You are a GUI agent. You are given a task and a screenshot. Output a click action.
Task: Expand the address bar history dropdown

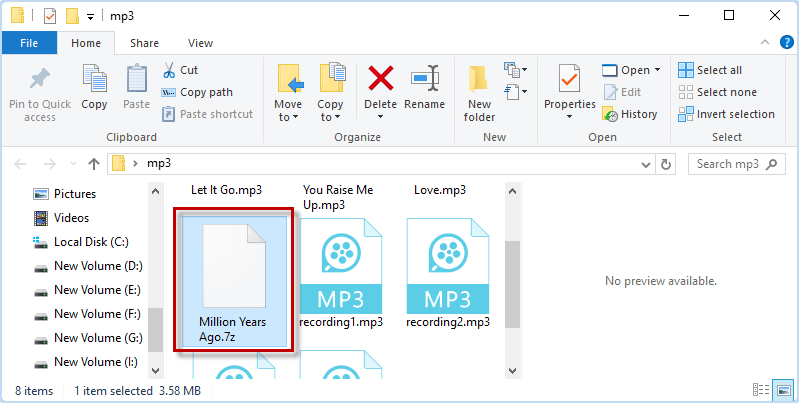(646, 165)
